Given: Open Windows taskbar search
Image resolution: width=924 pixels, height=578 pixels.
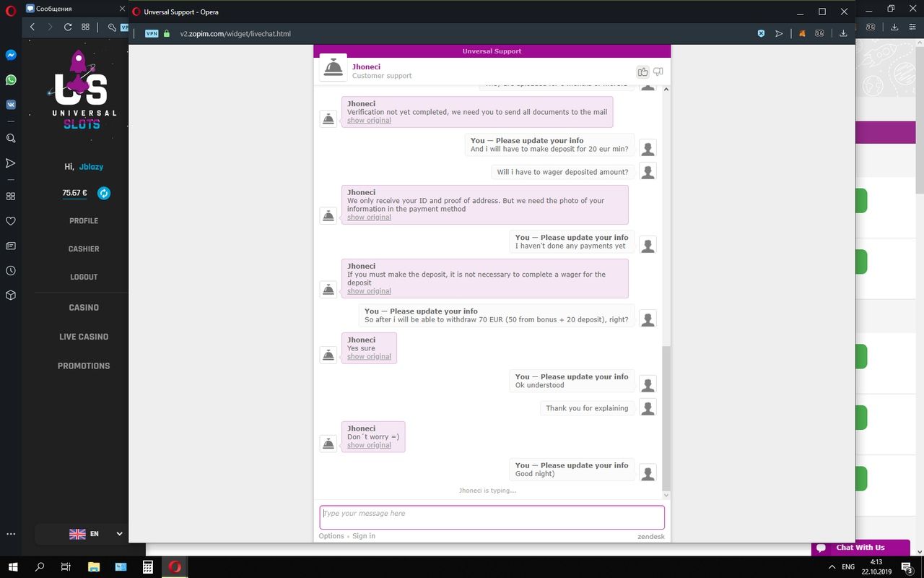Looking at the screenshot, I should point(40,567).
